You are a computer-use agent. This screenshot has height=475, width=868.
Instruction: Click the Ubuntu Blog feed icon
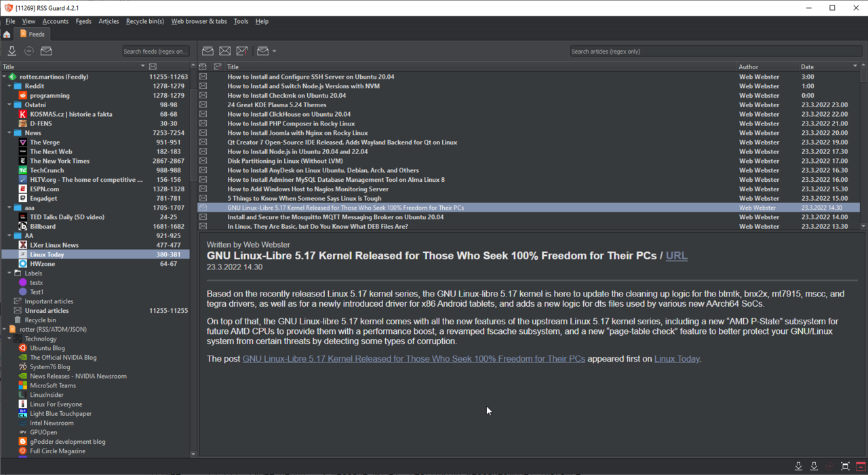(23, 348)
